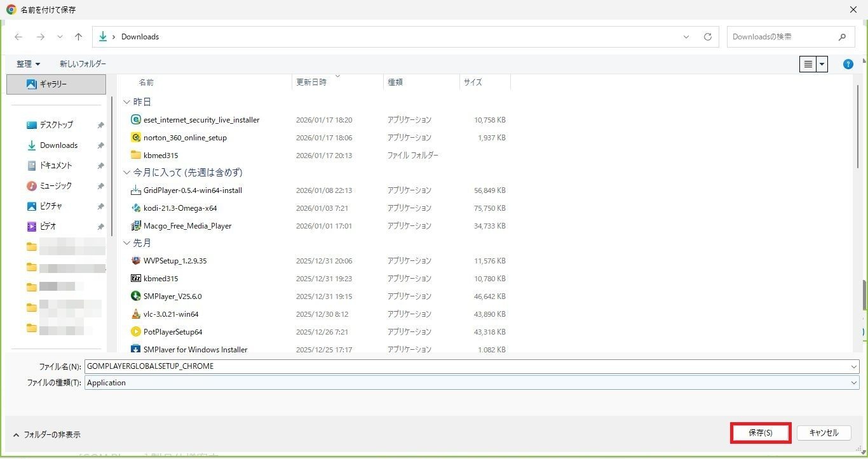Collapse folders via フォルダーの非表示
Viewport: 868px width, 459px height.
pos(46,435)
